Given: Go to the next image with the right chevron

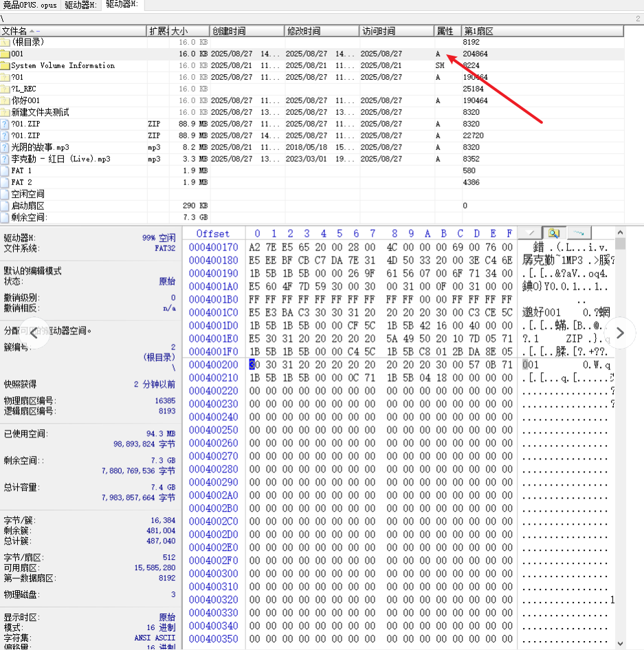Looking at the screenshot, I should coord(619,333).
